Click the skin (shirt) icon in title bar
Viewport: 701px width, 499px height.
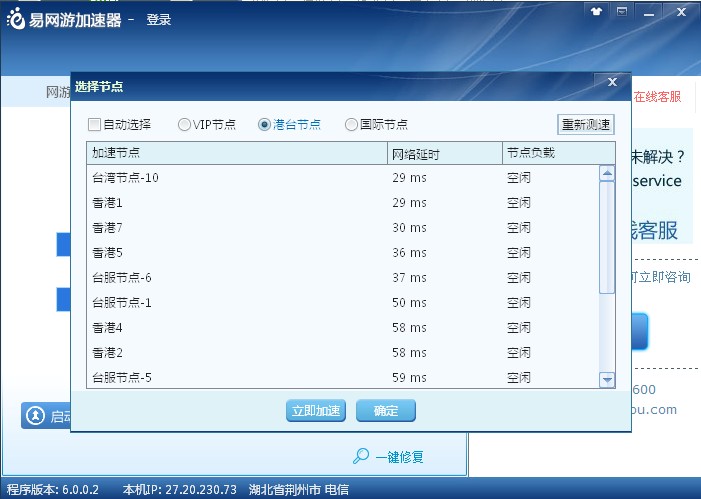coord(596,12)
